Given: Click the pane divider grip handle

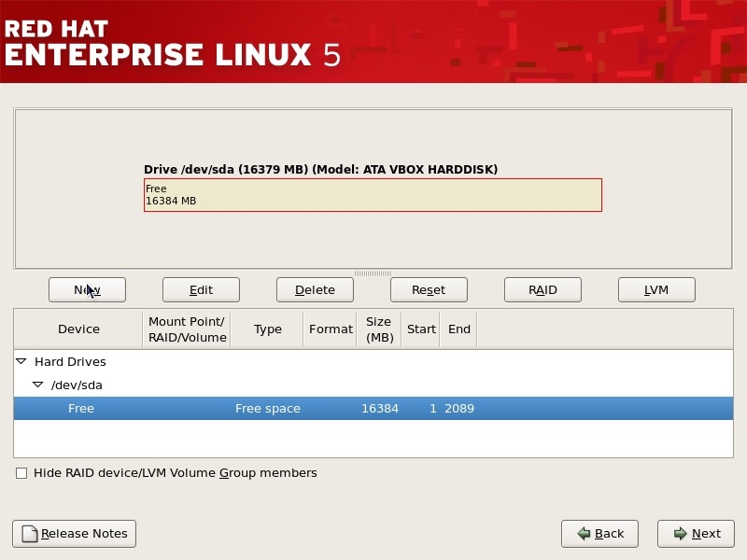Looking at the screenshot, I should click(x=373, y=273).
